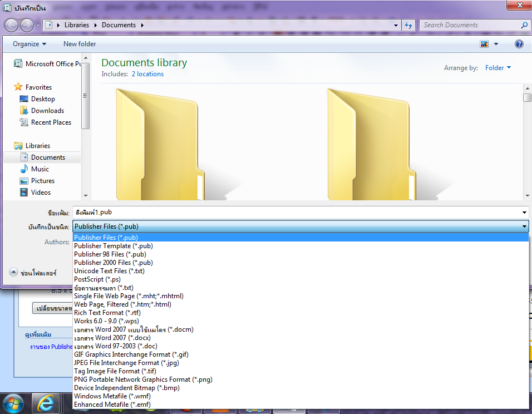
Task: Open the Music library
Action: 35,169
